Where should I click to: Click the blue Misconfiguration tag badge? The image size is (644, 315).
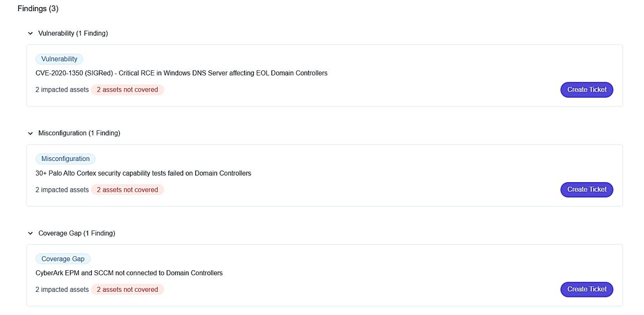click(65, 159)
